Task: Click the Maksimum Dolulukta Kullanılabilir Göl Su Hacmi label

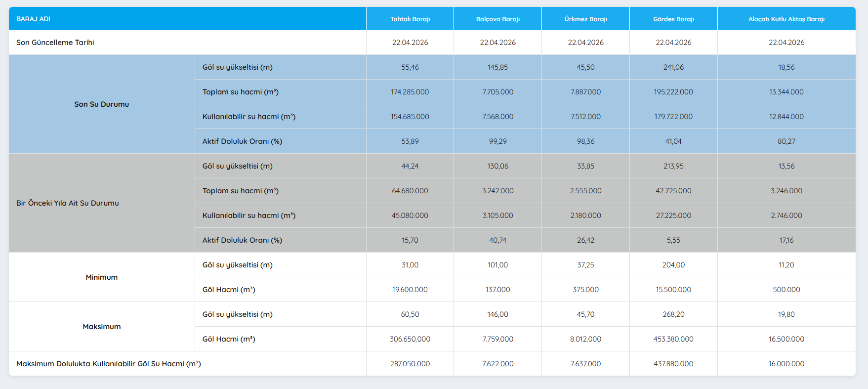Action: point(109,364)
